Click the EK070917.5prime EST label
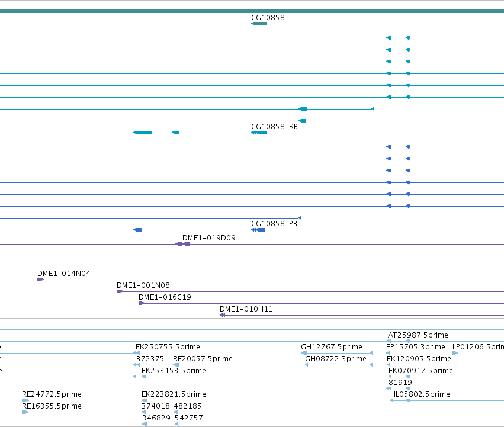The height and width of the screenshot is (427, 504). [x=420, y=371]
